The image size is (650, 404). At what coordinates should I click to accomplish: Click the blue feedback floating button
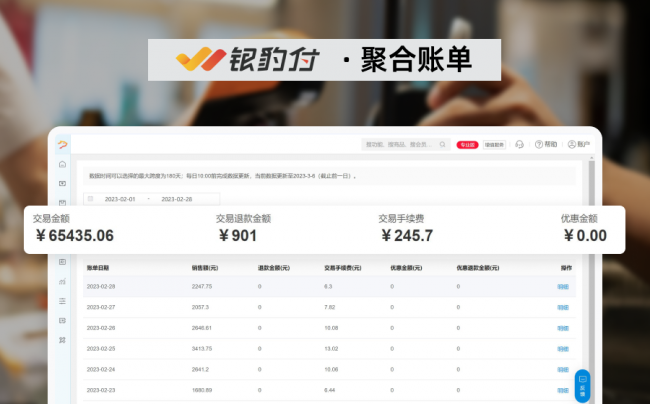582,386
